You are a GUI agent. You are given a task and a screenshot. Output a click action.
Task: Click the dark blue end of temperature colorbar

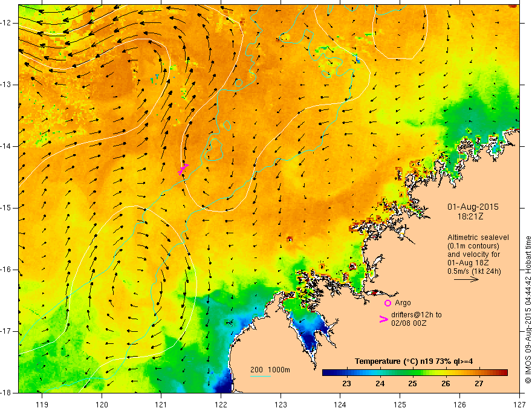(x=328, y=373)
